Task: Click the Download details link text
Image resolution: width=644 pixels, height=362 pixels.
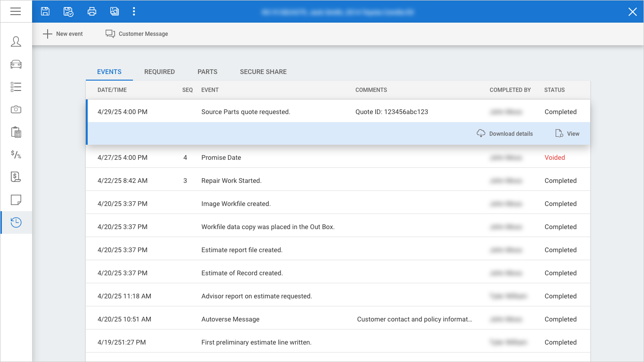Action: point(511,134)
